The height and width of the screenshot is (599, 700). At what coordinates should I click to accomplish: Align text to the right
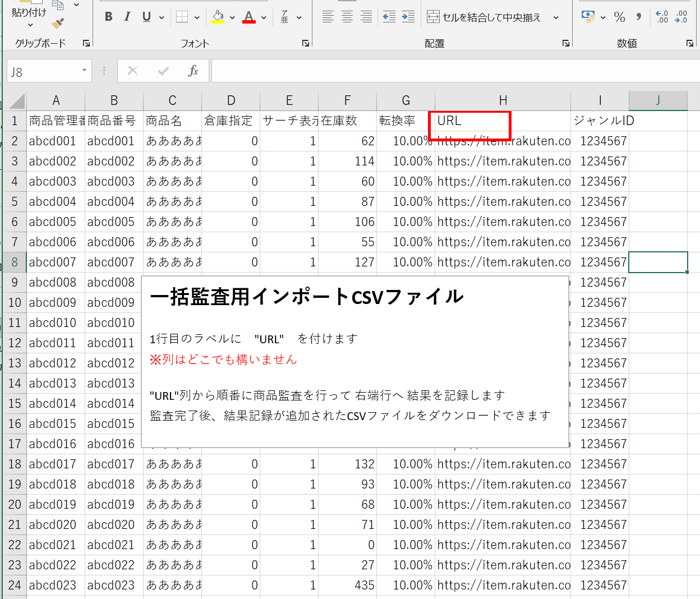366,17
